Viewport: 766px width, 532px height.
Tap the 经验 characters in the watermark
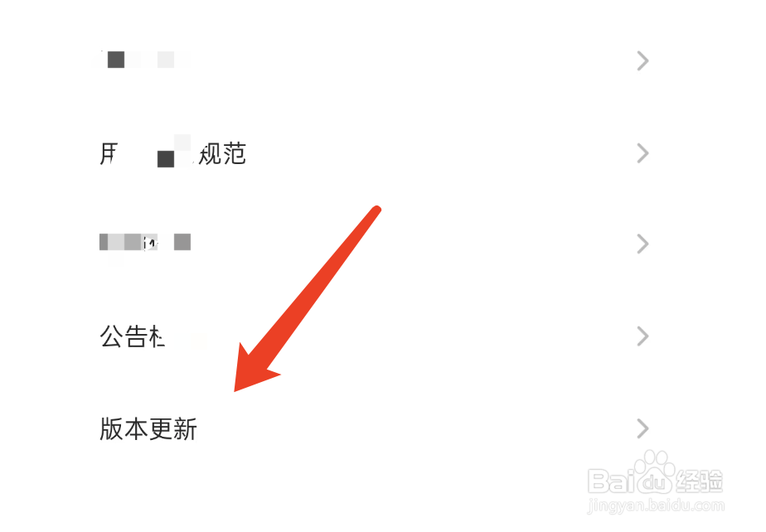(699, 481)
